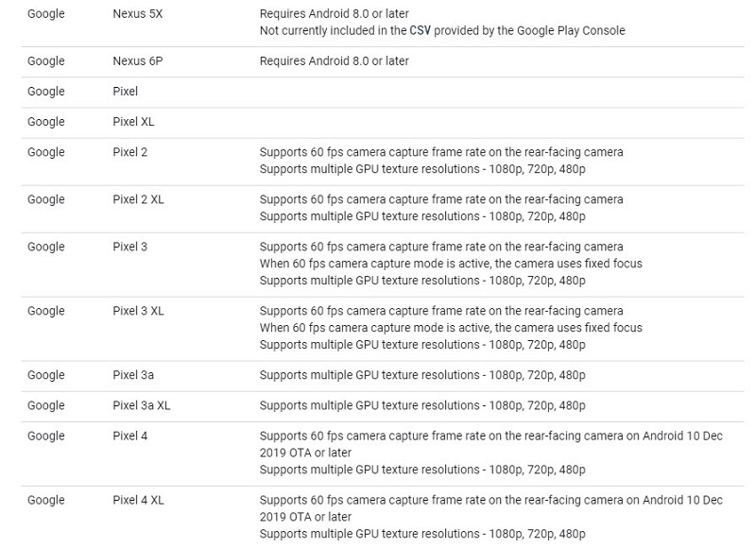Click Pixel 3a's GPU texture resolutions text
756x548 pixels.
[x=422, y=375]
